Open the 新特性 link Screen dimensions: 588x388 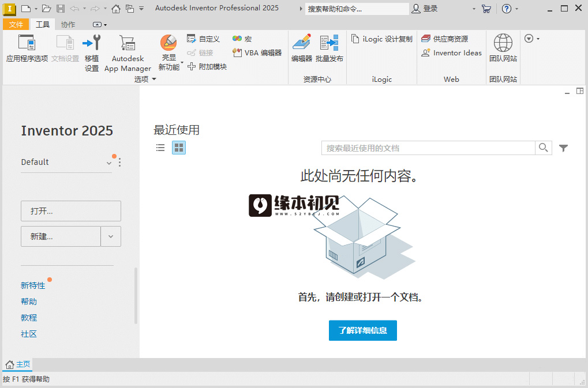[33, 285]
